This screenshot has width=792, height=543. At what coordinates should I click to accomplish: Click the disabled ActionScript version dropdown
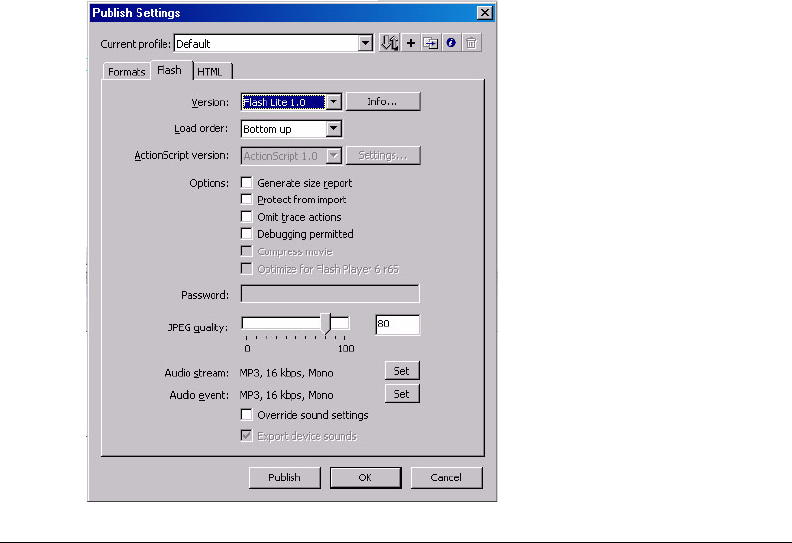click(291, 156)
